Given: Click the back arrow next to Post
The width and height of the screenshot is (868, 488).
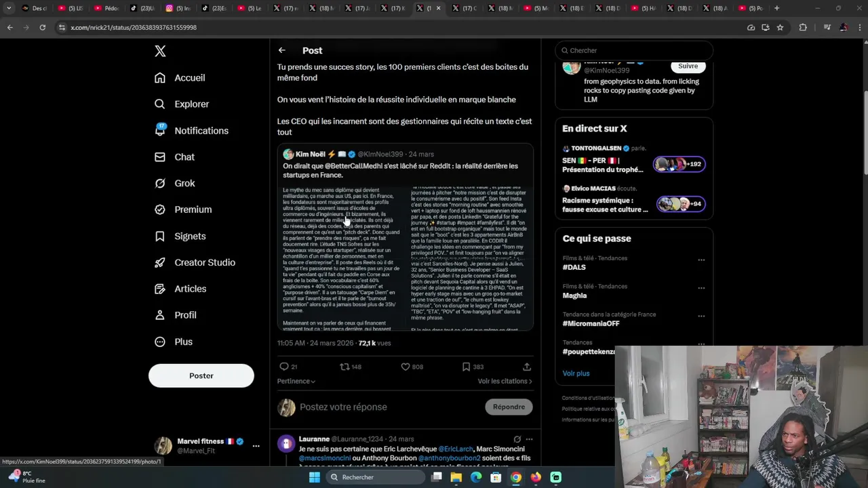Looking at the screenshot, I should coord(281,50).
